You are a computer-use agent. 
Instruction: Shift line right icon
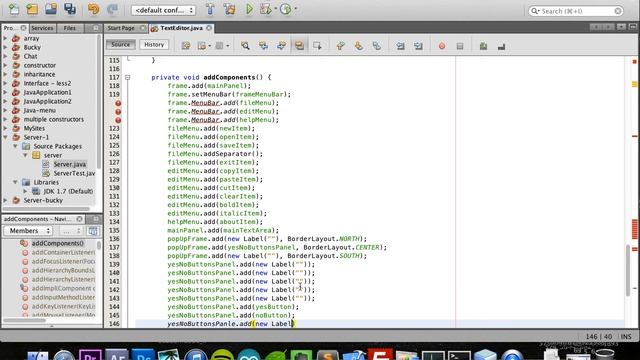[418, 46]
